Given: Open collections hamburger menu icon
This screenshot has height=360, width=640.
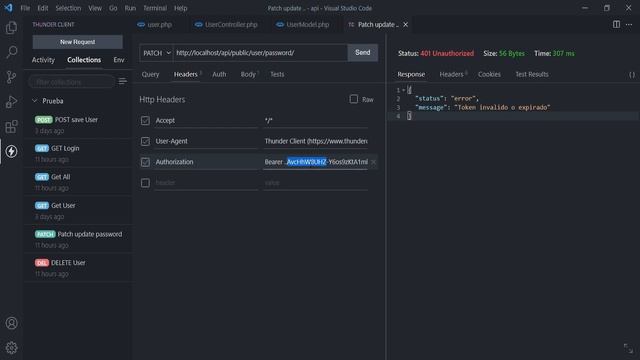Looking at the screenshot, I should pyautogui.click(x=122, y=81).
